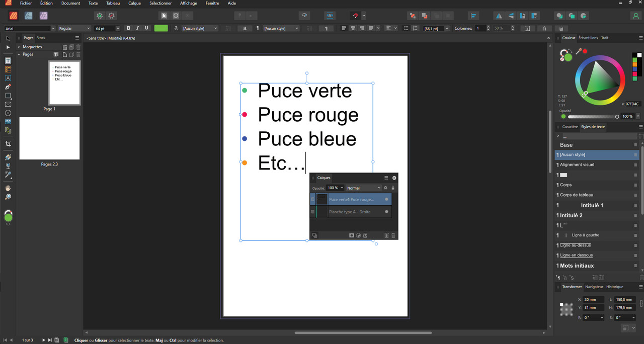Toggle visibility of the Puce verte layer
644x344 pixels.
coord(386,199)
